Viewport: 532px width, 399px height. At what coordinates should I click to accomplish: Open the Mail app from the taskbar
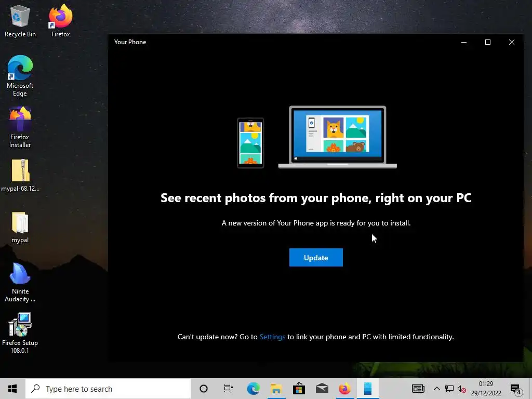pyautogui.click(x=322, y=389)
